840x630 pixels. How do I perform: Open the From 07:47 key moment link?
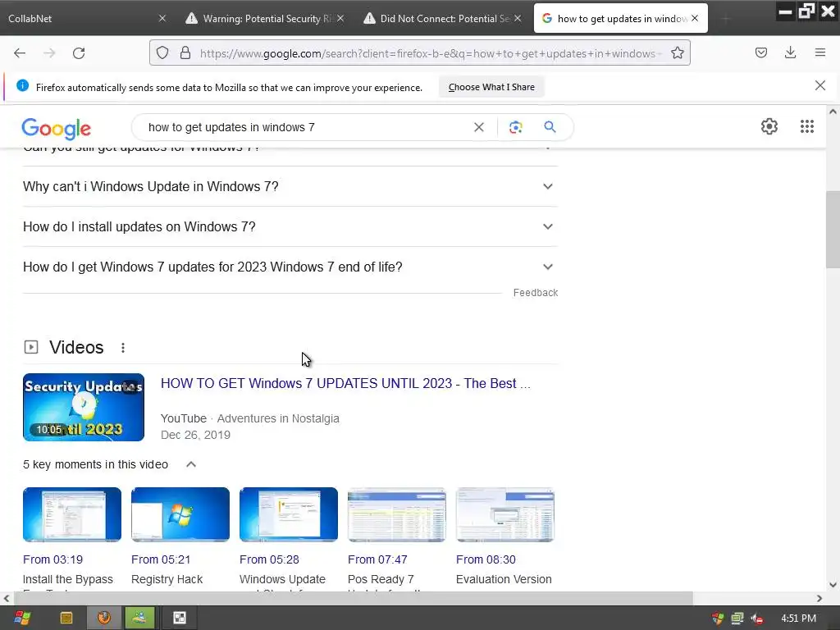tap(377, 559)
